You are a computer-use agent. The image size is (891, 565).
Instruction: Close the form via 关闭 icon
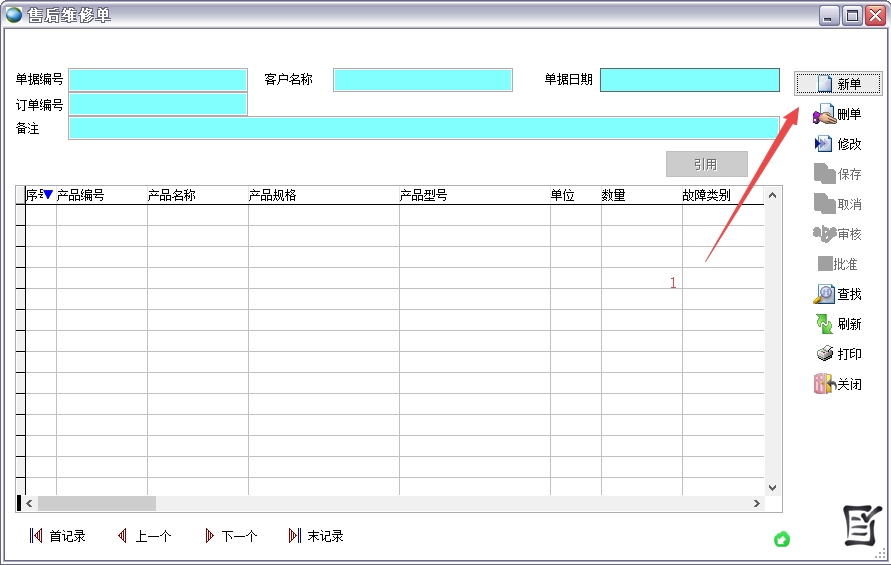pyautogui.click(x=824, y=384)
